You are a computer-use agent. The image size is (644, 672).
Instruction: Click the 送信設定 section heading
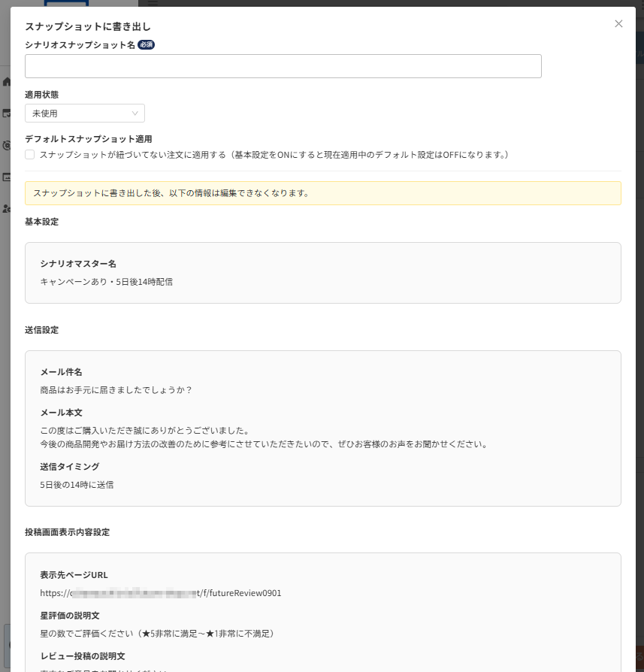click(x=41, y=330)
